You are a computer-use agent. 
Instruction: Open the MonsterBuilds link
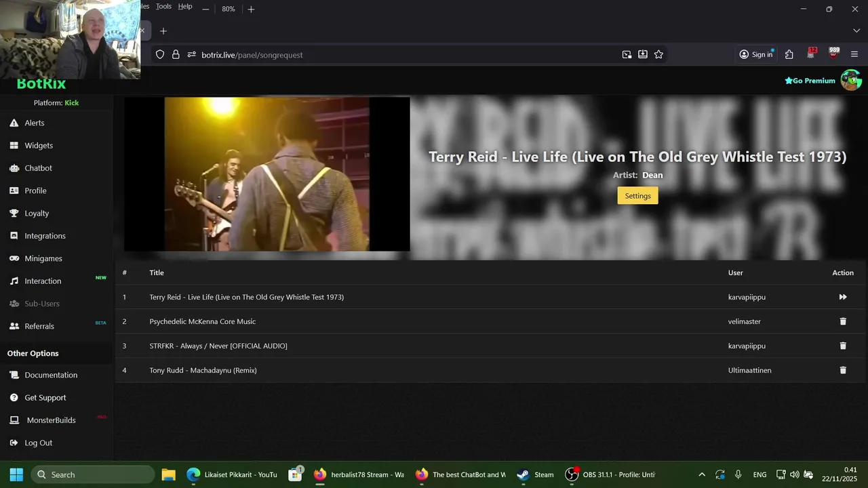[x=51, y=420]
